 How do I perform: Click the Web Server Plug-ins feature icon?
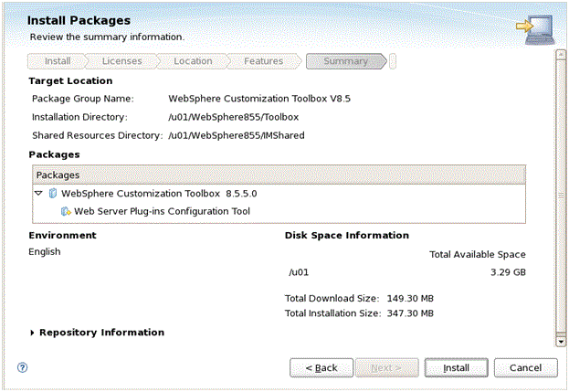point(66,211)
